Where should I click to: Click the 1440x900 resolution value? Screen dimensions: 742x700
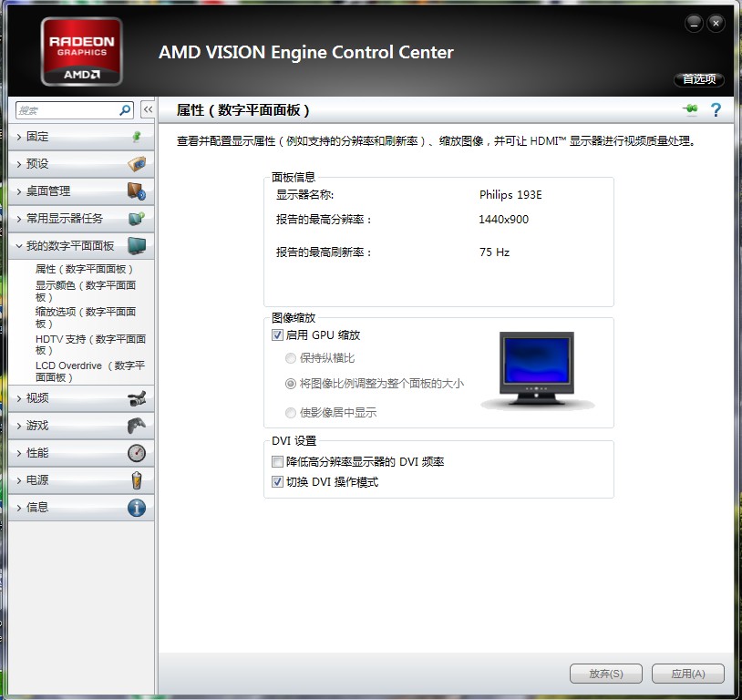tap(503, 219)
